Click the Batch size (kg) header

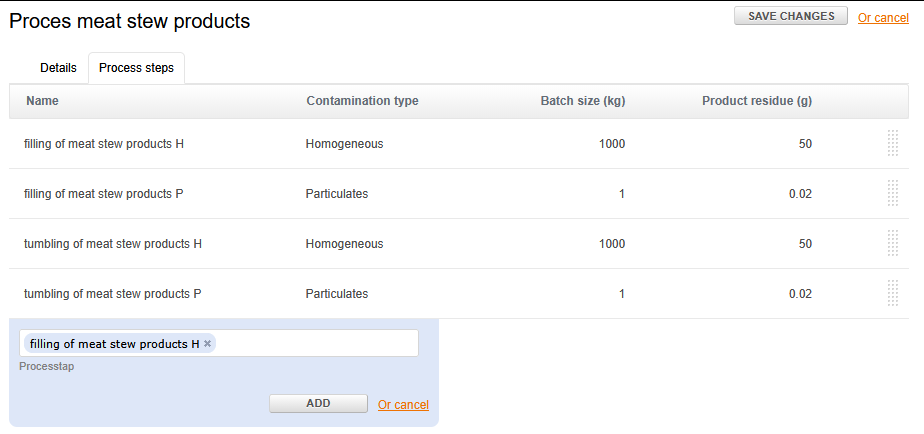pyautogui.click(x=583, y=101)
